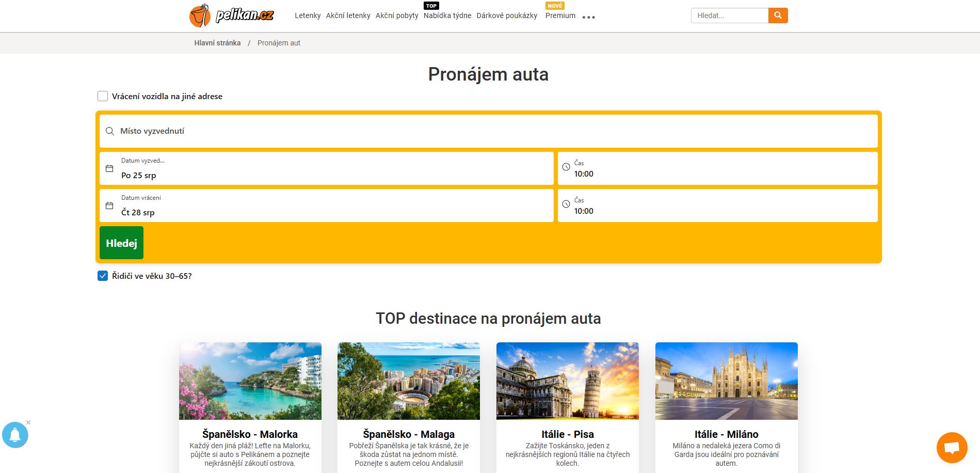Screen dimensions: 980x473
Task: Dismiss the notification bell with small X
Action: [28, 422]
